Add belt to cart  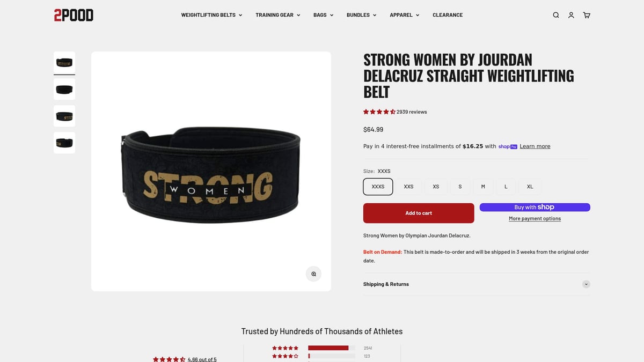[419, 213]
